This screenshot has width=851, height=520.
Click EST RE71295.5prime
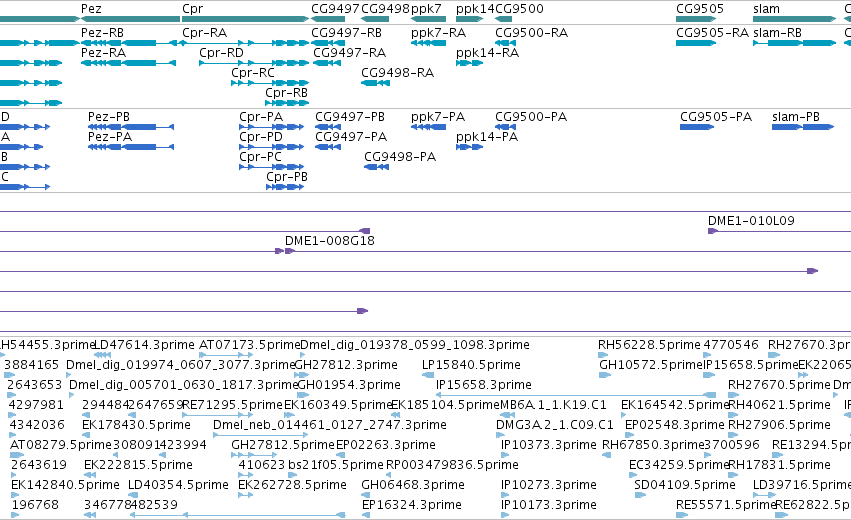pos(232,405)
